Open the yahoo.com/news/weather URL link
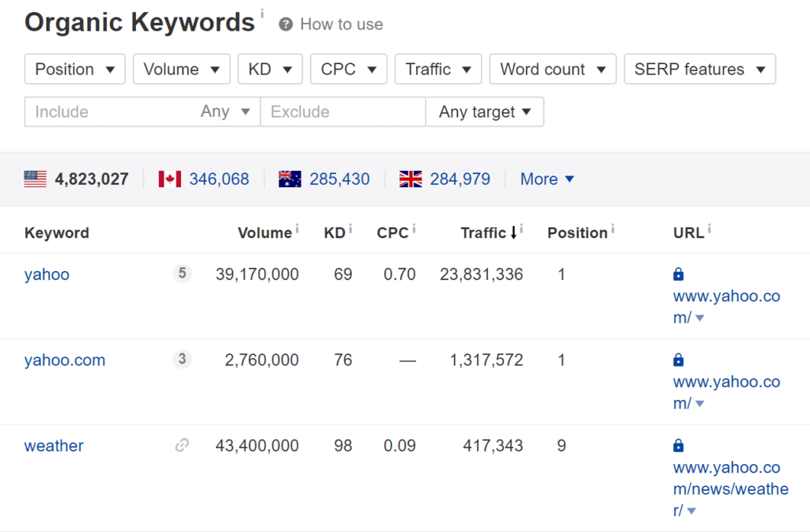810x532 pixels. (730, 489)
